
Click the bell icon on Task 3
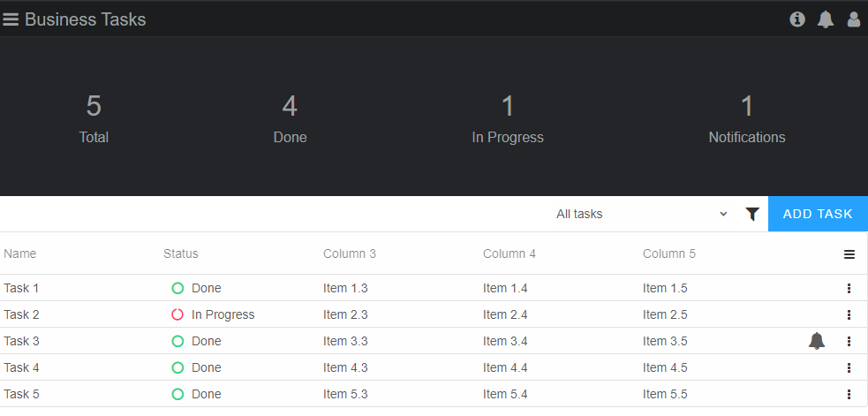(x=817, y=341)
